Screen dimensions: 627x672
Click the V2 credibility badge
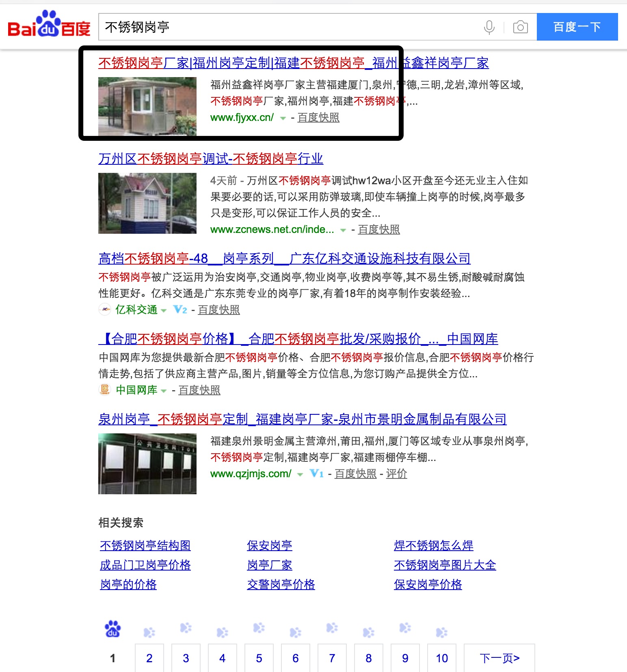point(180,310)
